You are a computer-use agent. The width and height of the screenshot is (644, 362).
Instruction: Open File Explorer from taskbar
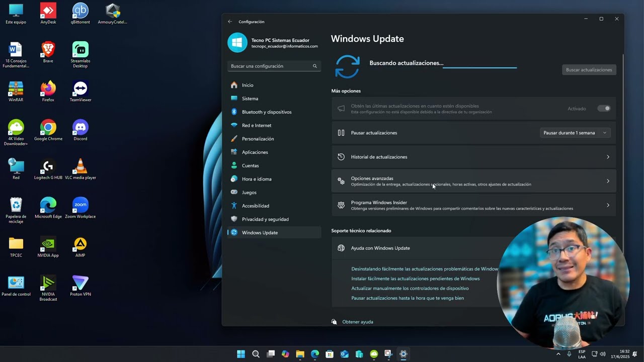tap(300, 354)
